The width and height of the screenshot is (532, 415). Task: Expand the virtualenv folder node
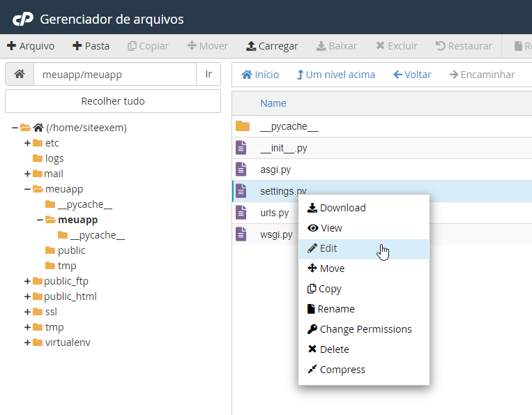point(27,342)
